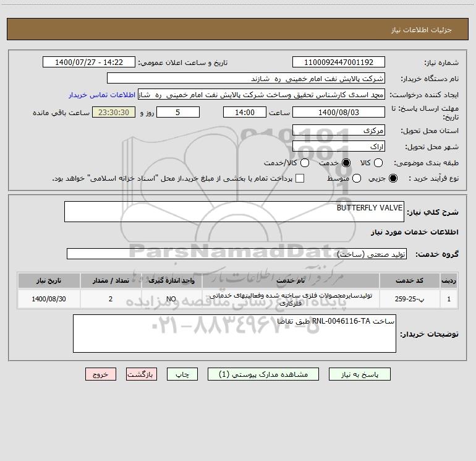The width and height of the screenshot is (476, 461).
Task: Choose the متوسط purchase type
Action: tap(357, 178)
